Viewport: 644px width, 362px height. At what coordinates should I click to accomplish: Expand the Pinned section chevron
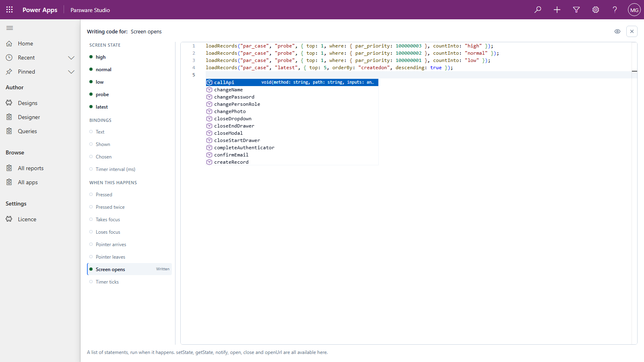point(71,72)
